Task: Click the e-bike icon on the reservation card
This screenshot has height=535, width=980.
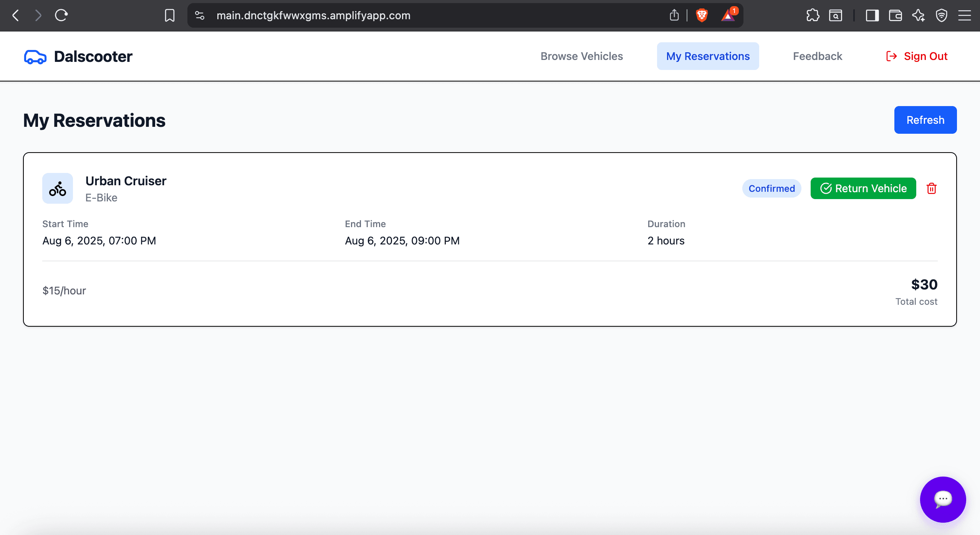Action: click(58, 188)
